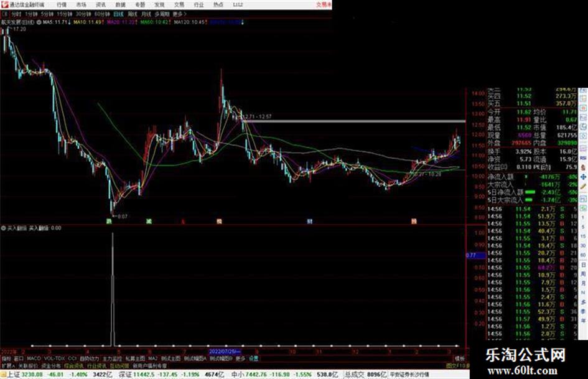The image size is (588, 379).
Task: Switch chart to 60分钟 period
Action: point(102,14)
